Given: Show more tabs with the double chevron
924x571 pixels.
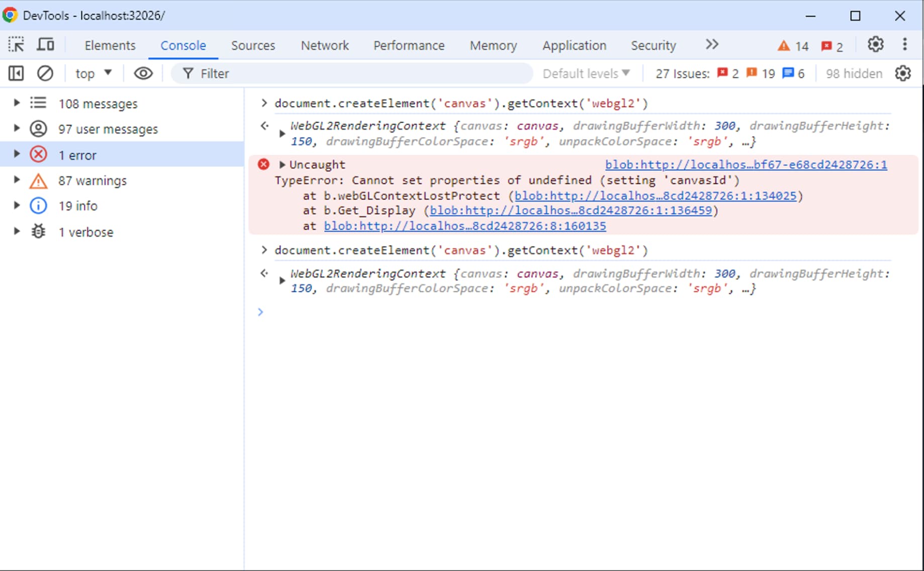Looking at the screenshot, I should coord(711,45).
